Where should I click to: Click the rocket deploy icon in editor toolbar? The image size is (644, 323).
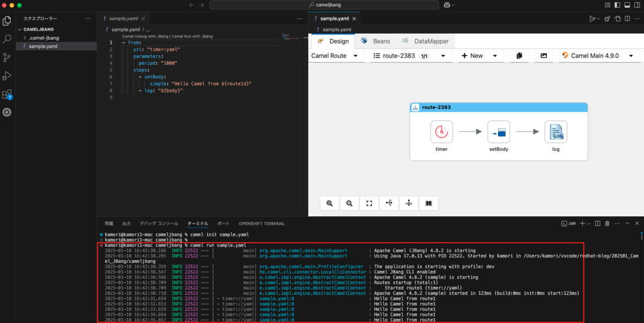[x=607, y=19]
